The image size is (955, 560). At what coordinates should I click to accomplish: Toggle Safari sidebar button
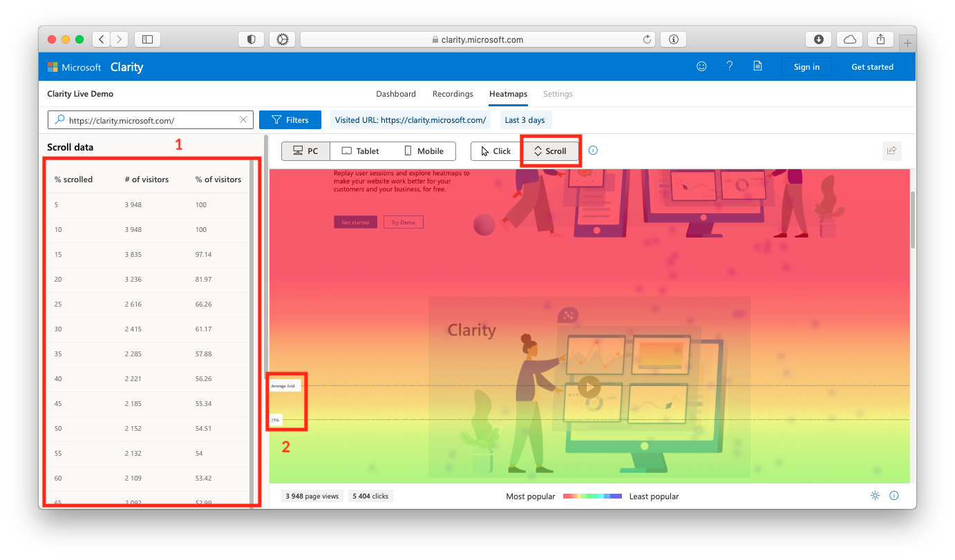147,39
